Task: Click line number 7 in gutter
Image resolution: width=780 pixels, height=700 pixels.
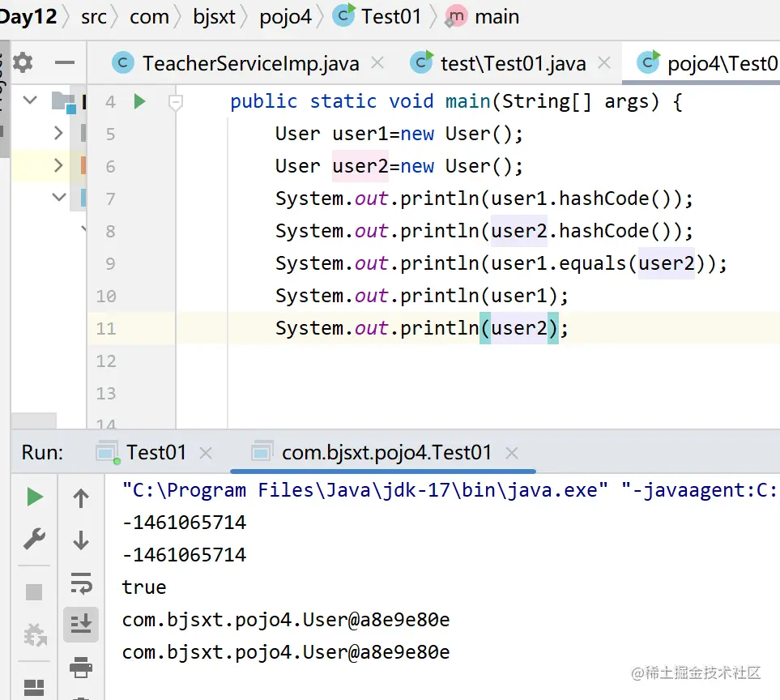Action: click(110, 199)
